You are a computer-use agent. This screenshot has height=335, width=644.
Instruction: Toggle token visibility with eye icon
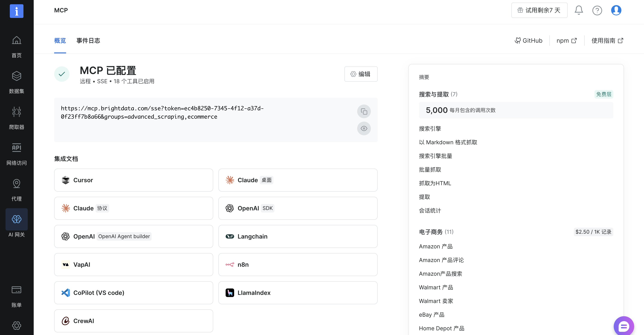364,128
